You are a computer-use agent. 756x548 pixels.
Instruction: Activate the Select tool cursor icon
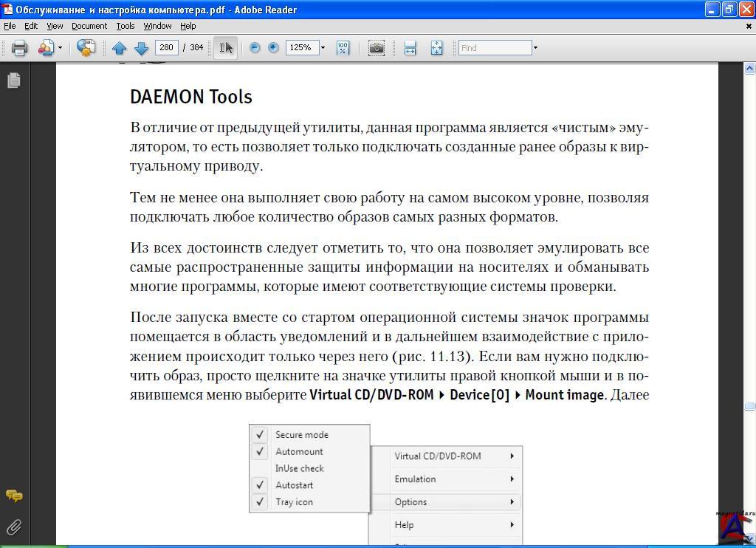(x=226, y=48)
